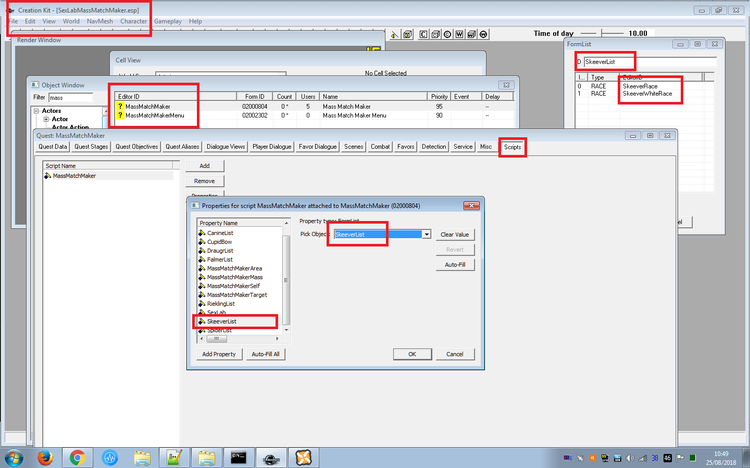
Task: Open the World menu
Action: click(x=71, y=21)
